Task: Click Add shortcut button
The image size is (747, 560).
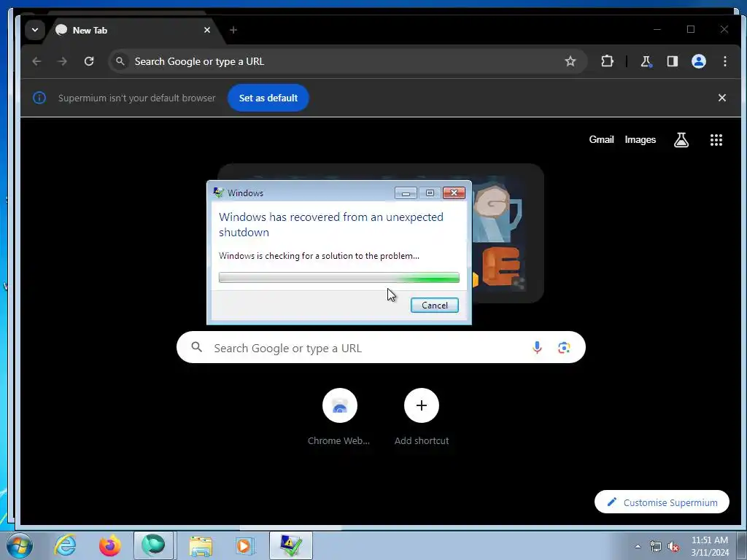Action: (x=421, y=417)
